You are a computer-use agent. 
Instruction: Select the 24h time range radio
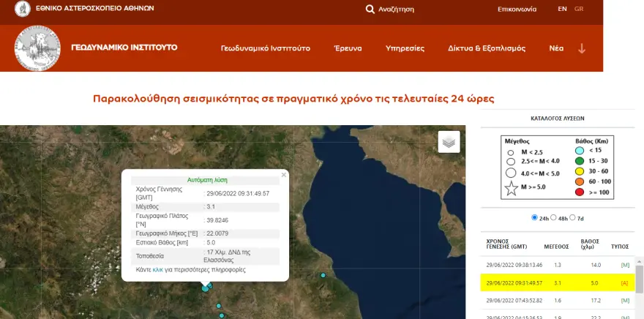click(535, 218)
